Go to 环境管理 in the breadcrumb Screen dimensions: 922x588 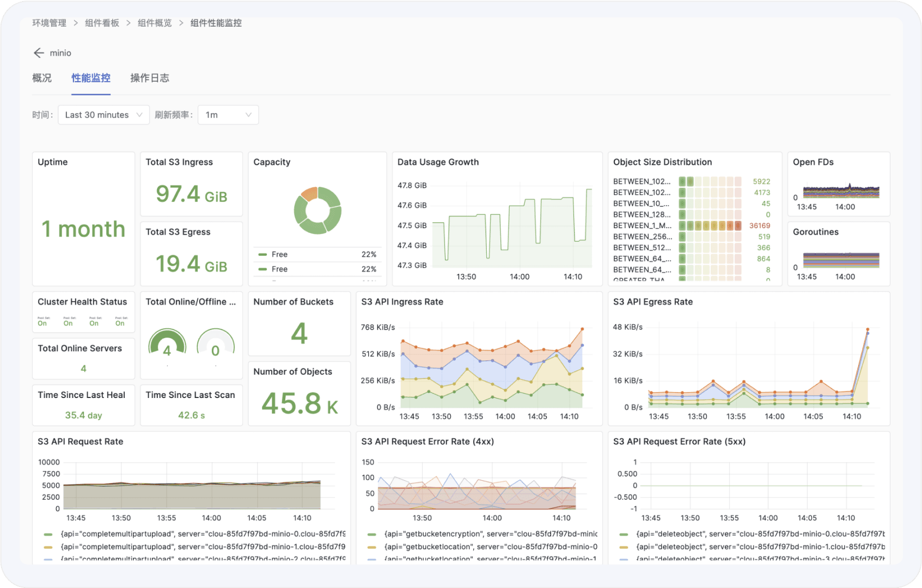point(49,23)
